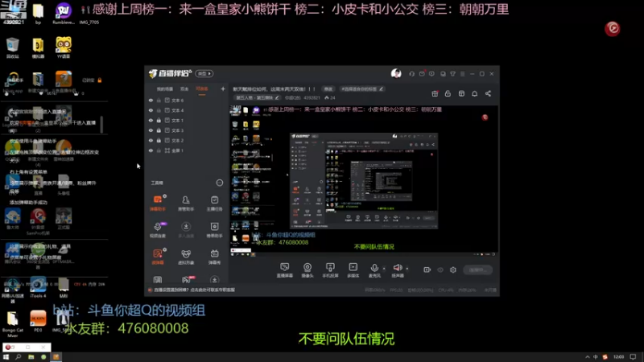Open the Recycle Bin on the desktop
644x362 pixels.
[x=13, y=47]
